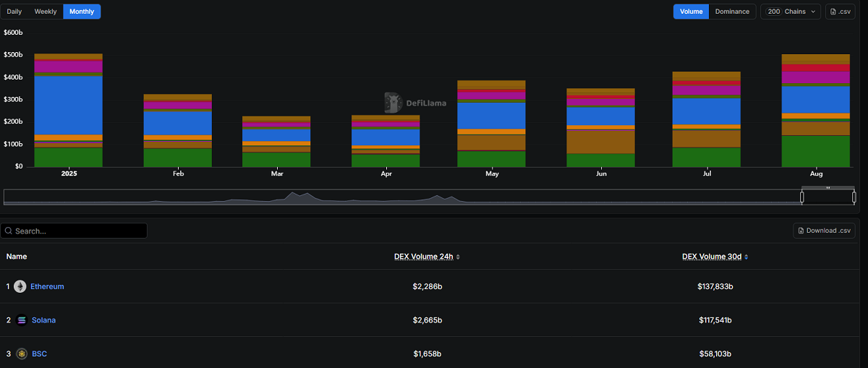Sort table by DEX Volume 24h header
Screen dimensions: 868x368
click(x=423, y=257)
